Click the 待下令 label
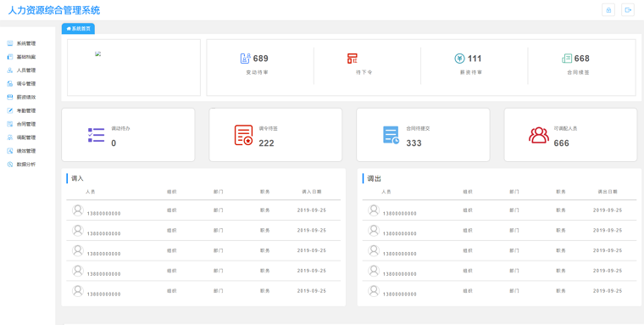Viewport: 644px width, 325px height. (364, 72)
